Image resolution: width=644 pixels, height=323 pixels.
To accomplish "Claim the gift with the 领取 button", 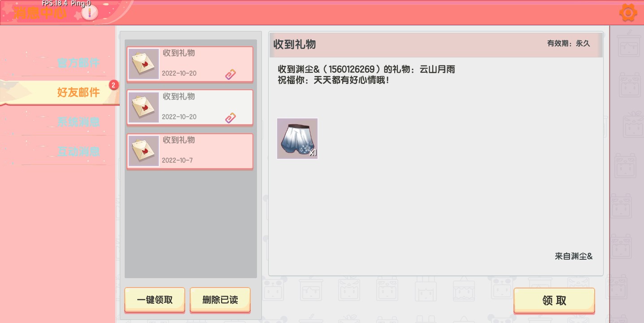I will 554,301.
